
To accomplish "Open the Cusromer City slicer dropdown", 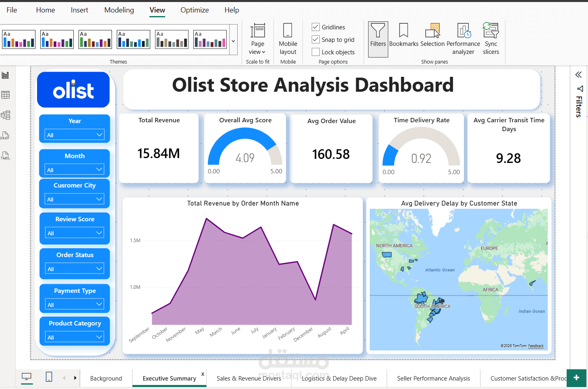I will point(75,199).
